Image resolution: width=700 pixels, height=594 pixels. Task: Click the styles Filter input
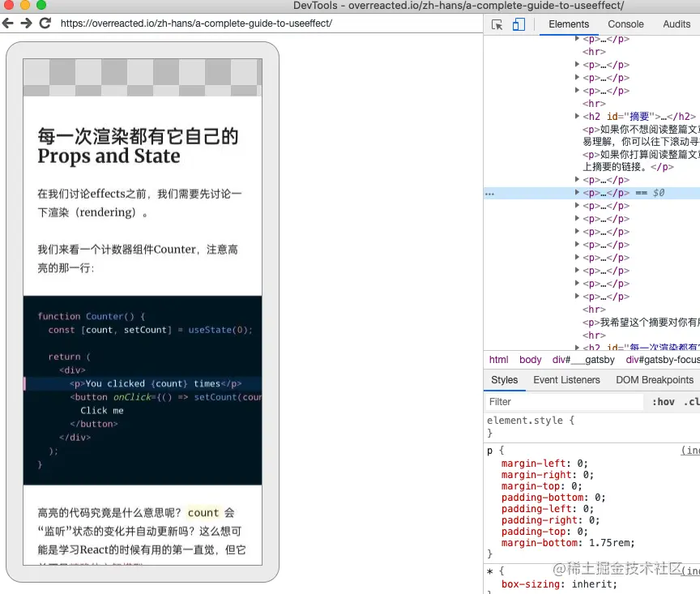(564, 402)
